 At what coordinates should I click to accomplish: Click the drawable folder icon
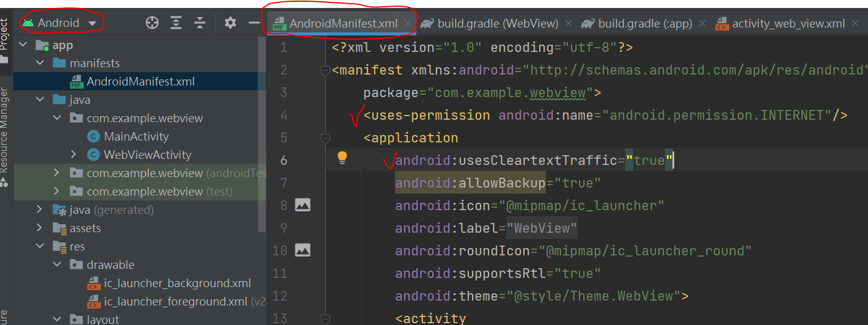pos(76,265)
